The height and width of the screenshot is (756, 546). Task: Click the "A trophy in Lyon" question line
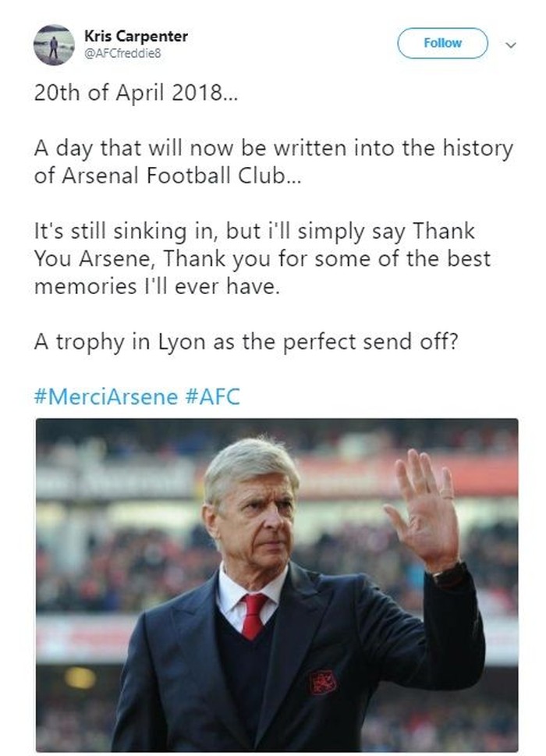coord(246,342)
